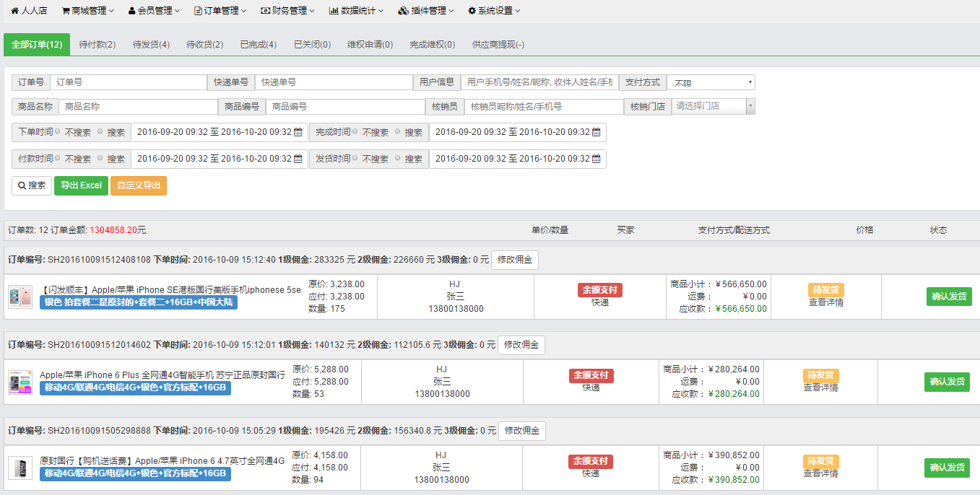
Task: Switch to the 全部订单(12) tab
Action: [x=37, y=45]
